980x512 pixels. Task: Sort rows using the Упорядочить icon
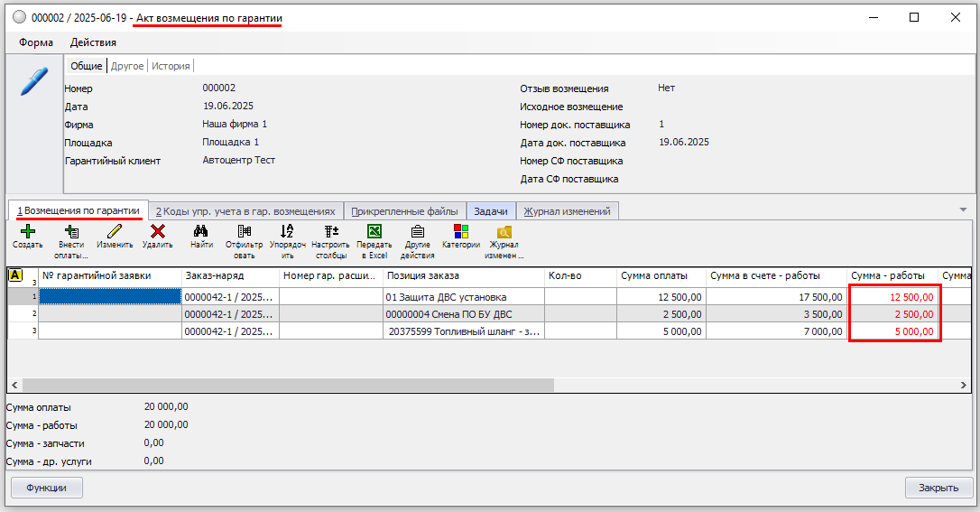288,232
